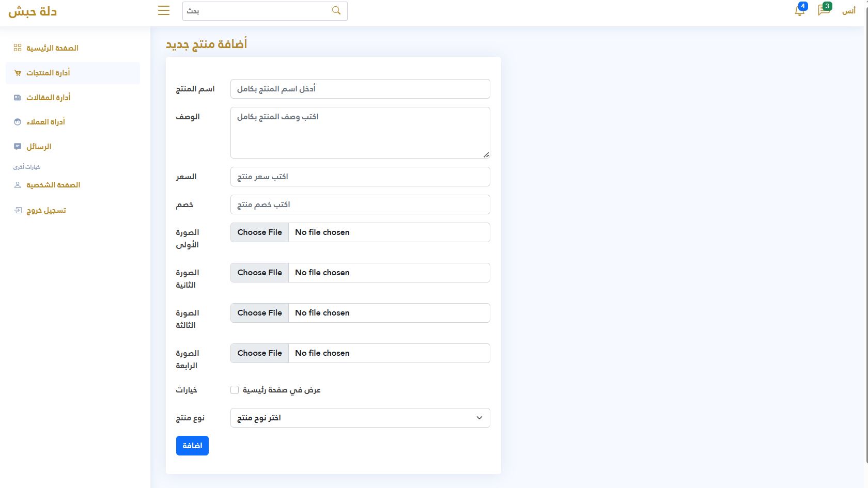Open the messages chat icon
This screenshot has height=488, width=868.
(x=824, y=11)
